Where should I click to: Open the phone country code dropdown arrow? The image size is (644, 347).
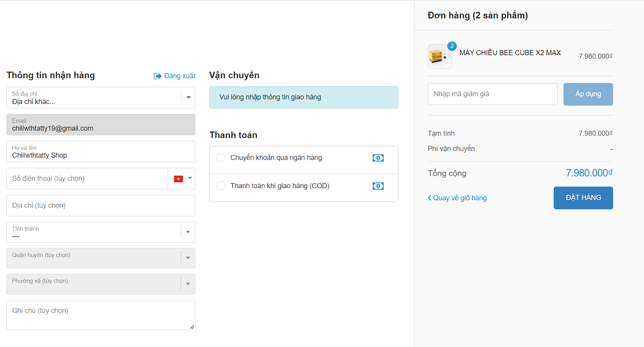(190, 178)
